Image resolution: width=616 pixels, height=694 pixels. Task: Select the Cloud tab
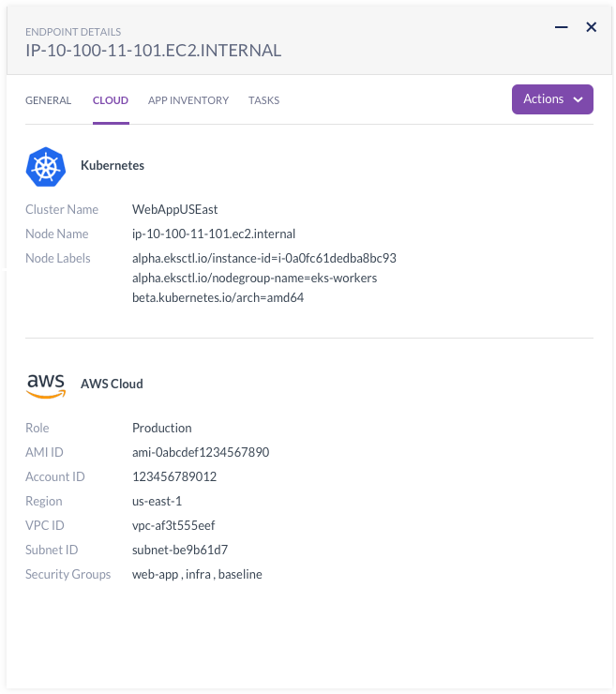click(x=111, y=100)
